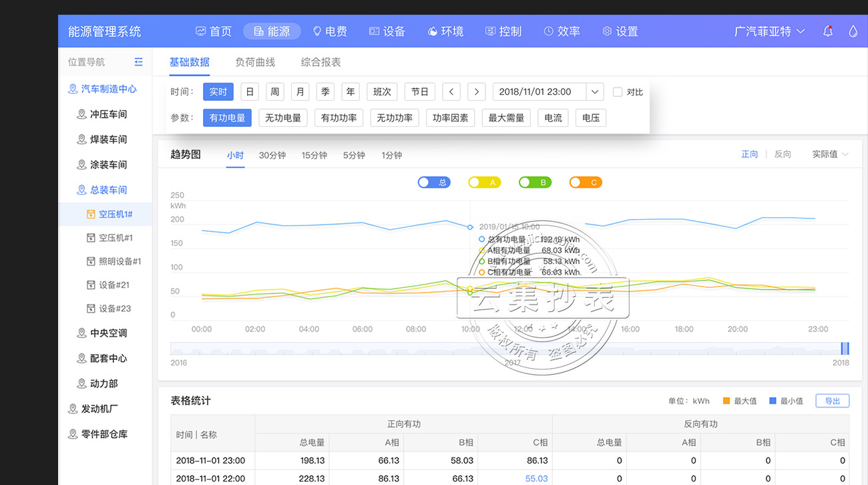
Task: Toggle the A phase series switch
Action: (x=485, y=182)
